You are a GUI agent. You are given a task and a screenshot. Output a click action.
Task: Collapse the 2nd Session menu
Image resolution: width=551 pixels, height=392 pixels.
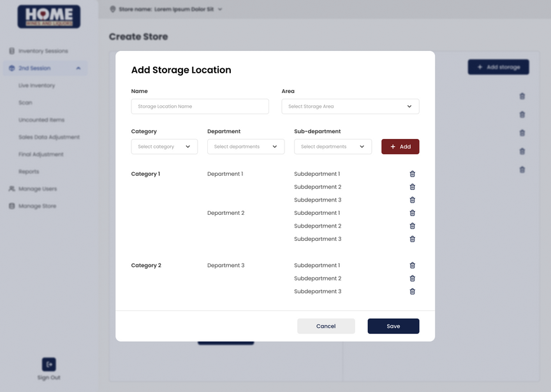point(78,68)
